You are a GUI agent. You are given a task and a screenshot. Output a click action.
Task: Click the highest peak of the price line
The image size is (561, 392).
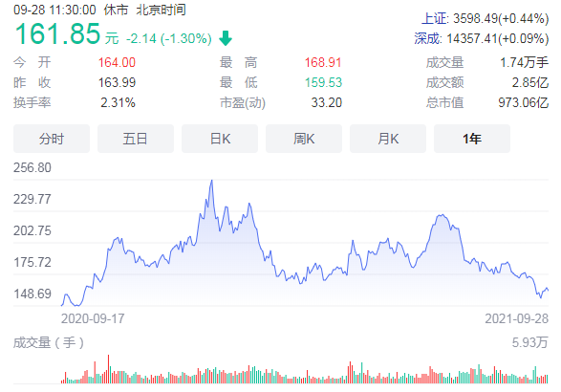coord(212,181)
